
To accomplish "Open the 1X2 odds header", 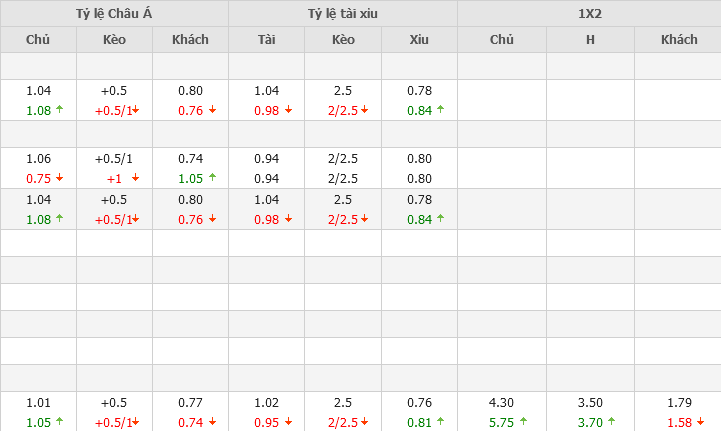I will coord(589,13).
